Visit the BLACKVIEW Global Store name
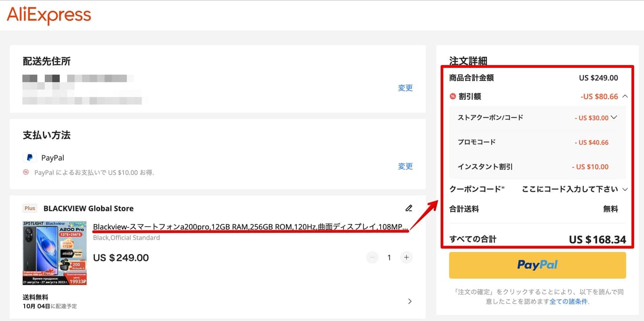The image size is (644, 321). [89, 208]
